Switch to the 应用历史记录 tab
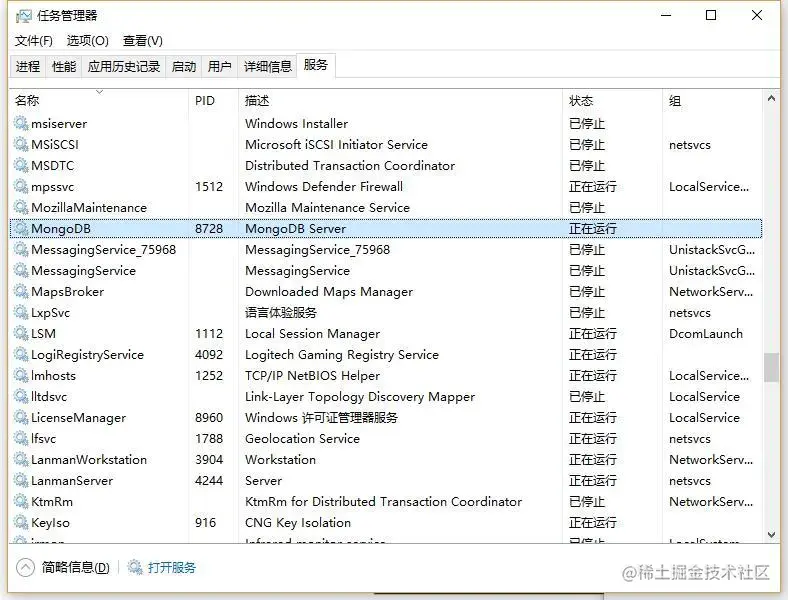The width and height of the screenshot is (788, 600). coord(124,66)
